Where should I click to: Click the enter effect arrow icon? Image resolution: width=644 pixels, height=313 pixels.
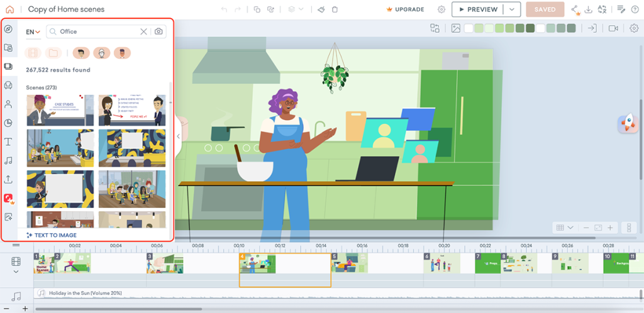coord(592,28)
